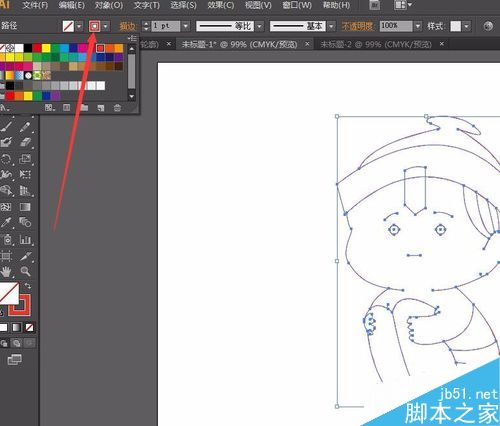This screenshot has height=426, width=500.
Task: Pick the yellow swatch in top row
Action: pyautogui.click(x=46, y=48)
